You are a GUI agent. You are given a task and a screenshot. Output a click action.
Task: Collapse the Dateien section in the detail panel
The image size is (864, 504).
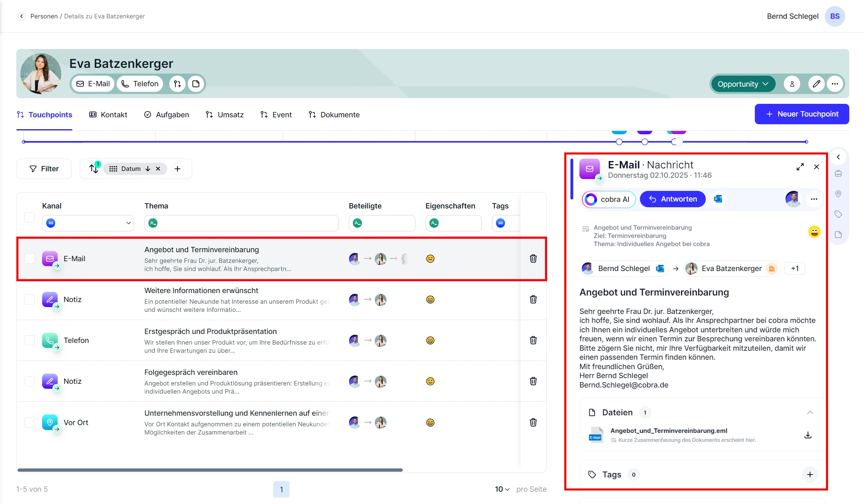click(810, 412)
